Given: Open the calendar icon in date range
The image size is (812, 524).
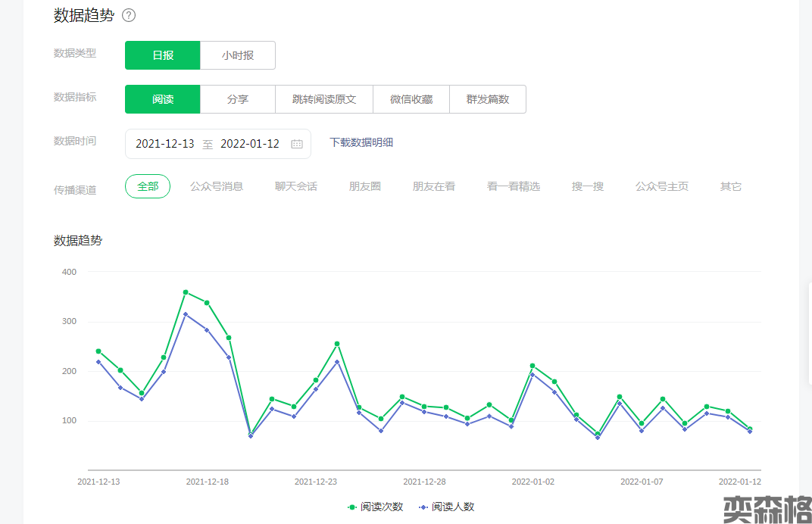Looking at the screenshot, I should pos(297,144).
